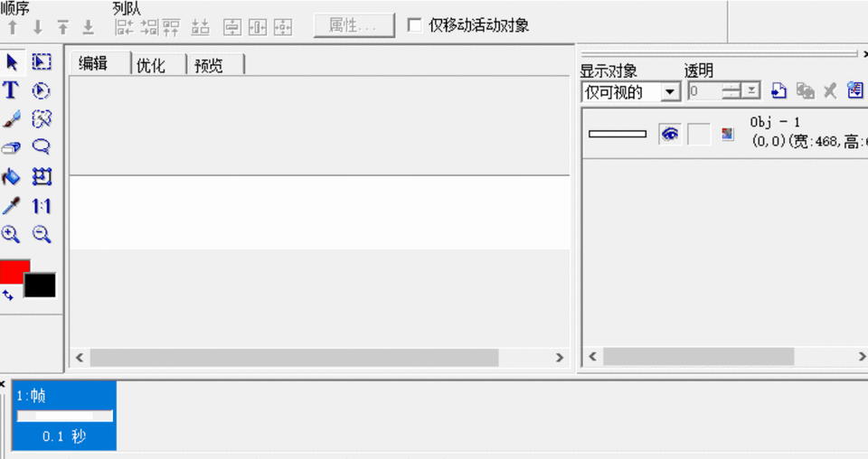
Task: Click the 1:1 actual size tool
Action: point(42,206)
